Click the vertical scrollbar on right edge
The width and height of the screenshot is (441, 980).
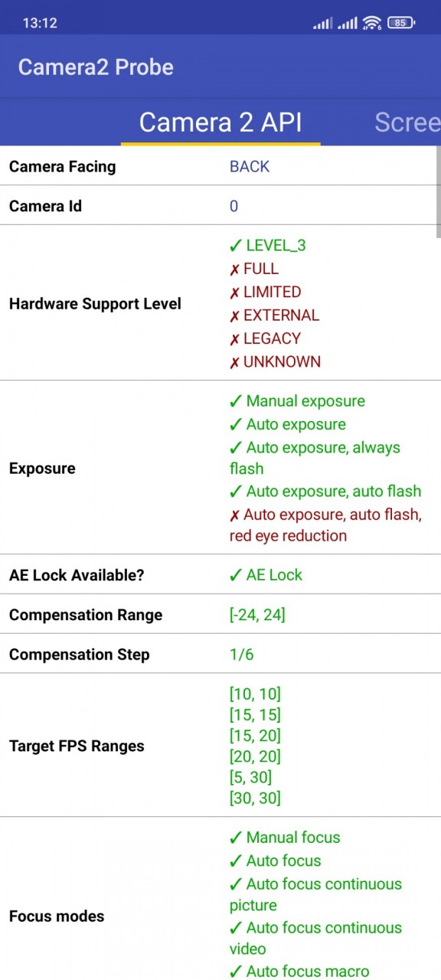click(438, 191)
